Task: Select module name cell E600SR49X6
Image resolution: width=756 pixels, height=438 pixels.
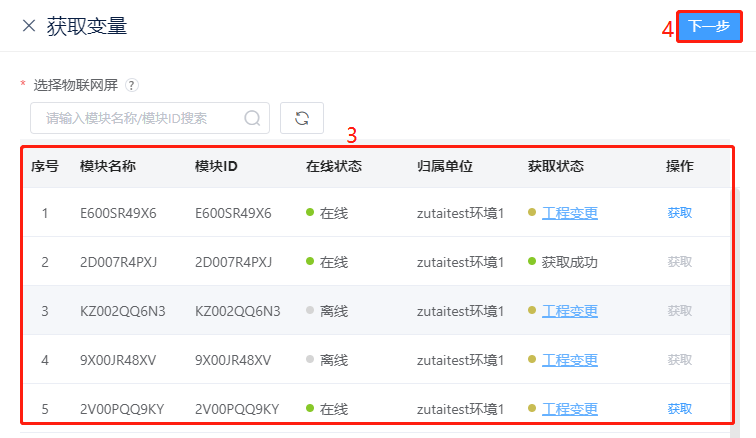Action: coord(118,213)
